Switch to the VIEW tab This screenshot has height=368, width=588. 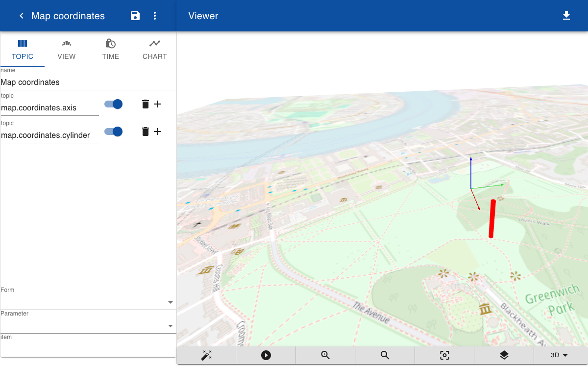tap(67, 49)
